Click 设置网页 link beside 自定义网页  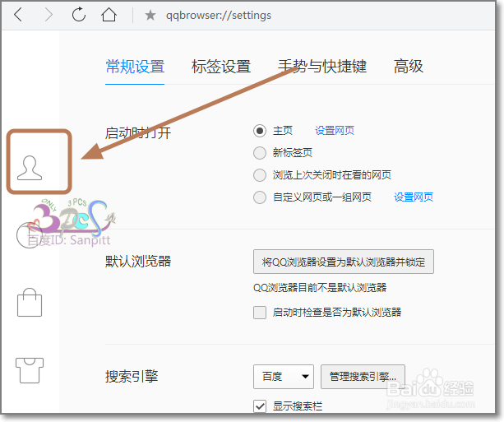pos(414,197)
